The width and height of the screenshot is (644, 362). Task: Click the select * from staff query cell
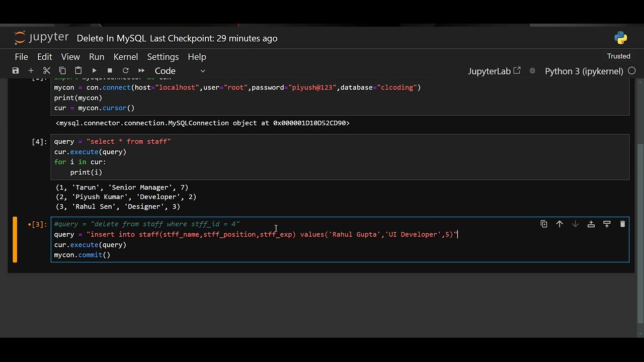click(340, 157)
